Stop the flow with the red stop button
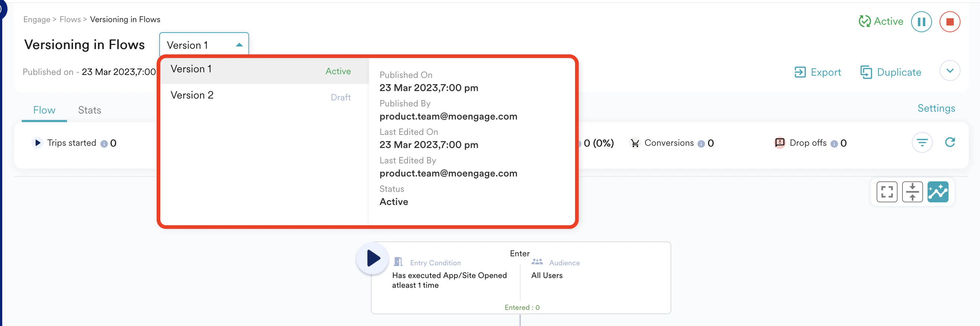Viewport: 980px width, 326px height. tap(950, 22)
